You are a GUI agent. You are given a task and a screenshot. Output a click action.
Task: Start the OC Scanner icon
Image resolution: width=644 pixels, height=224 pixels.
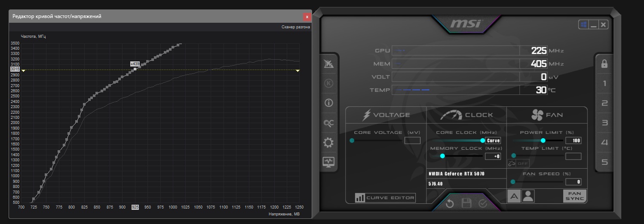[329, 123]
